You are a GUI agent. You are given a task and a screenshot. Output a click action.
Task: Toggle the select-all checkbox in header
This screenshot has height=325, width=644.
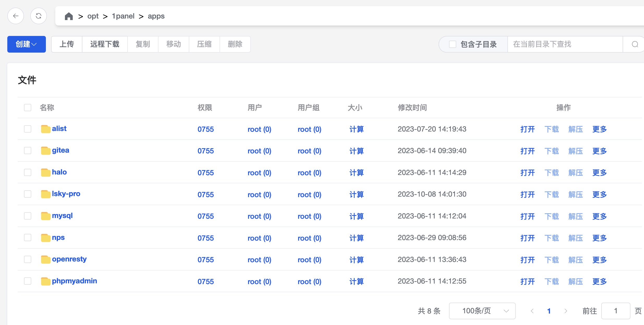[x=28, y=108]
